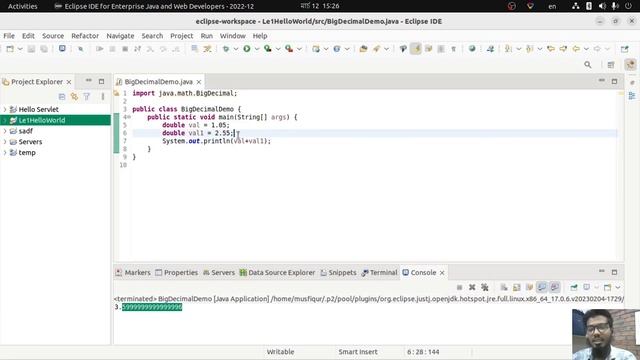Open the dropdown arrow beside Coverage icon
The height and width of the screenshot is (360, 640).
click(x=278, y=49)
